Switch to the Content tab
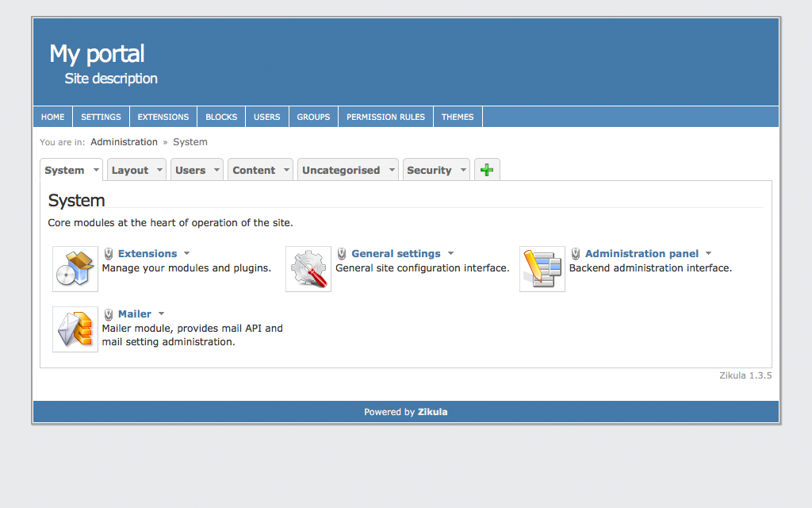Image resolution: width=812 pixels, height=508 pixels. click(x=254, y=170)
